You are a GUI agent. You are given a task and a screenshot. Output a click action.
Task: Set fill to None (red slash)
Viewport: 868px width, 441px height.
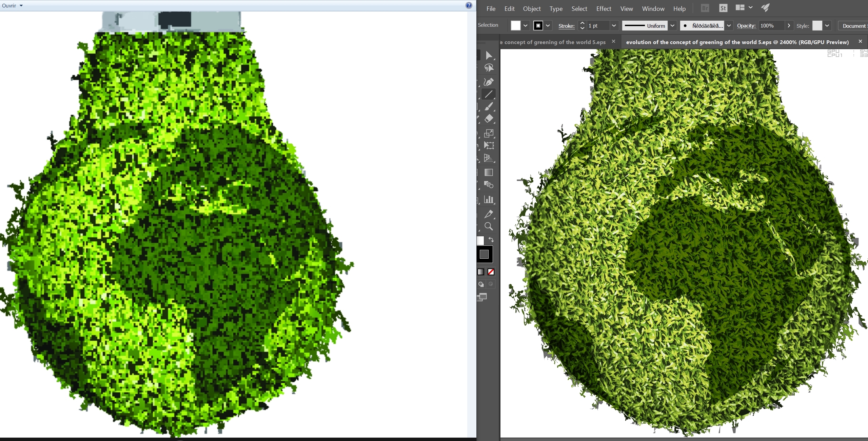pos(491,272)
